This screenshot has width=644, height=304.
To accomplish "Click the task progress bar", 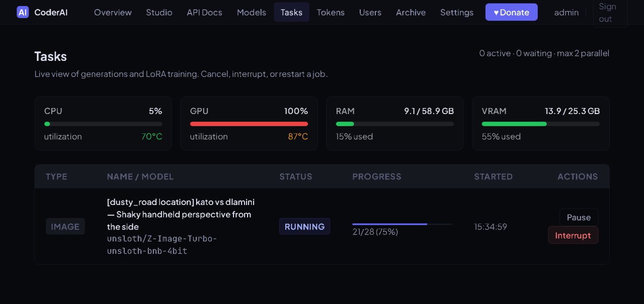I will coord(401,224).
